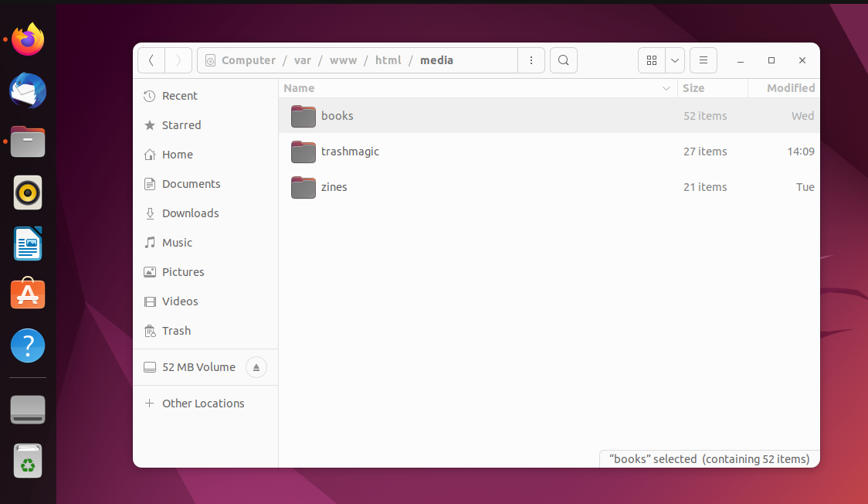Image resolution: width=868 pixels, height=504 pixels.
Task: Open Files from the dock
Action: 28,141
